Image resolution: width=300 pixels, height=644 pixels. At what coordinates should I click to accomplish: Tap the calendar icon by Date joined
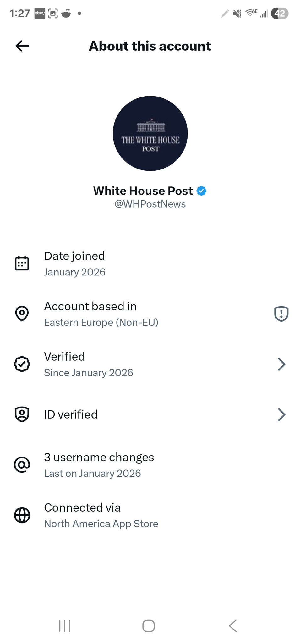point(22,263)
